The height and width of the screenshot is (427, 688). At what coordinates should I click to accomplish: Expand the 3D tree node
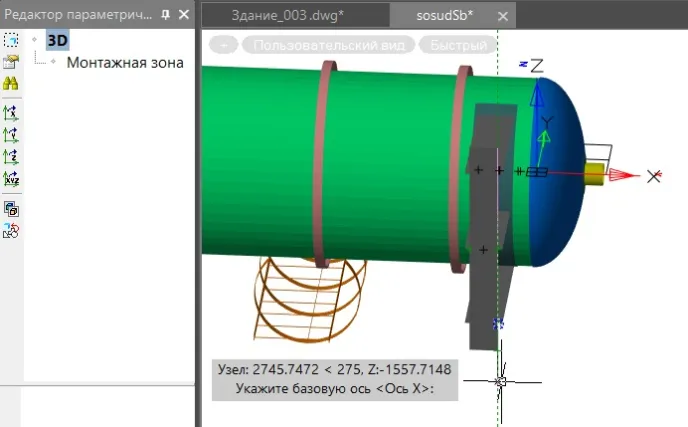(35, 40)
